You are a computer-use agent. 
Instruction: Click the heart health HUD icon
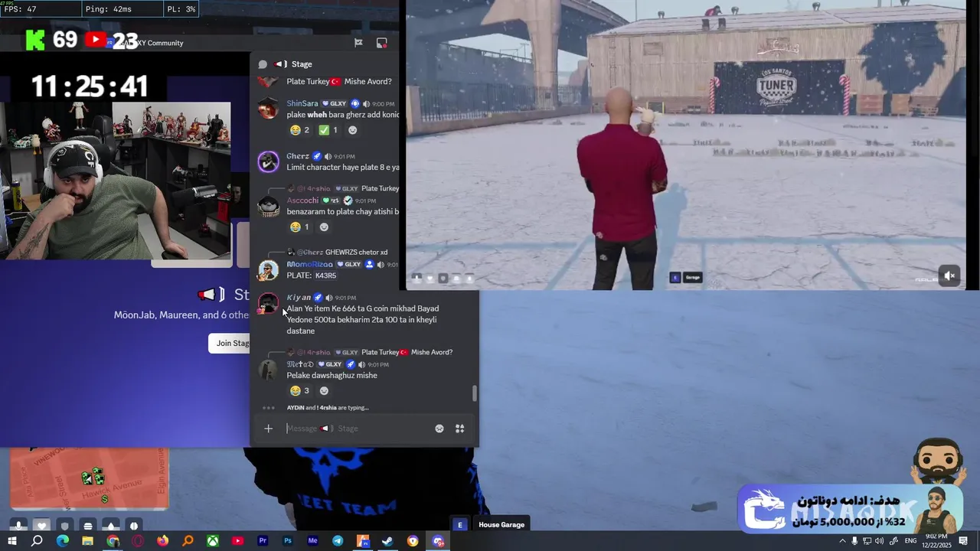41,526
